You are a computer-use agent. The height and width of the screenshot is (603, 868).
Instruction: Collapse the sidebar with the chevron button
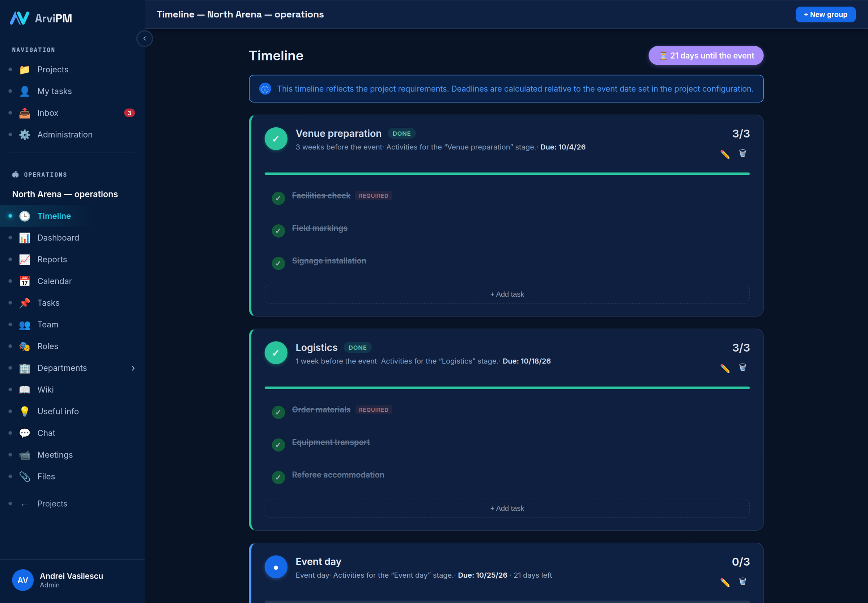tap(144, 39)
